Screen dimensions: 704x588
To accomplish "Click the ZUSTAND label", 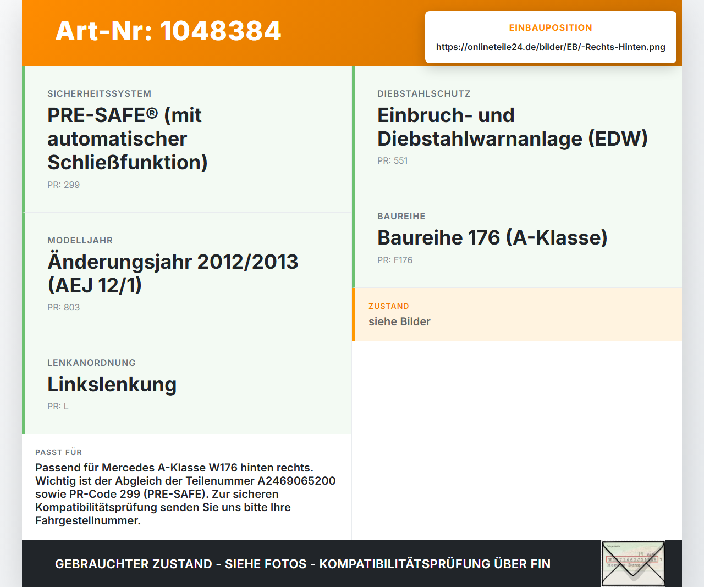I will coord(388,306).
